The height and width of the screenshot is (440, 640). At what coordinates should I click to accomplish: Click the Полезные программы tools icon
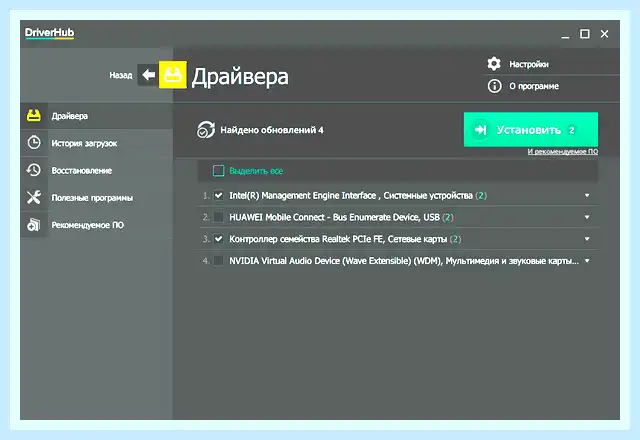(x=33, y=197)
